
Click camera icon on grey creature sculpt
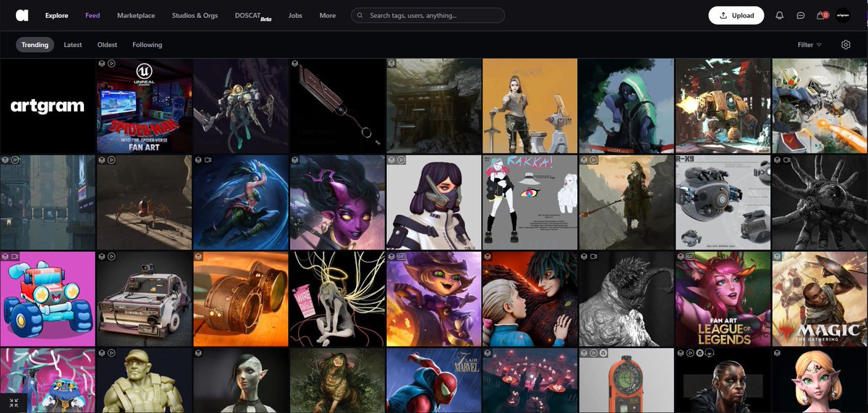coord(594,256)
